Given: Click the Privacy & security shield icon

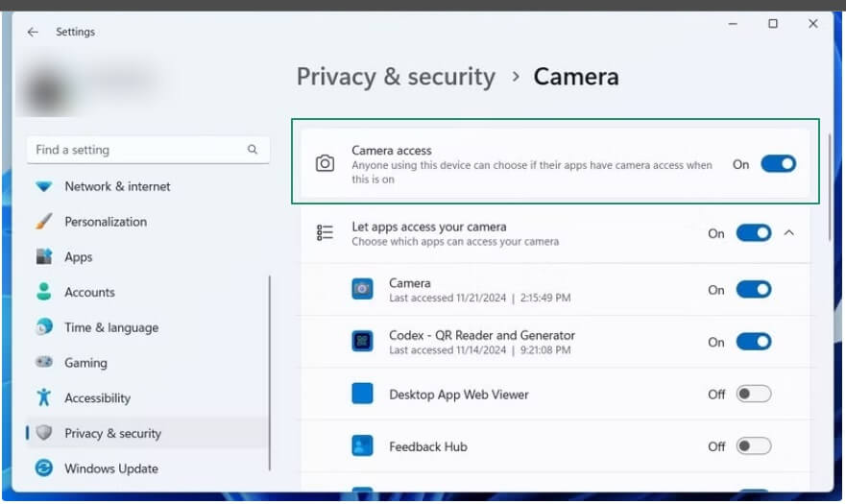Looking at the screenshot, I should tap(44, 433).
